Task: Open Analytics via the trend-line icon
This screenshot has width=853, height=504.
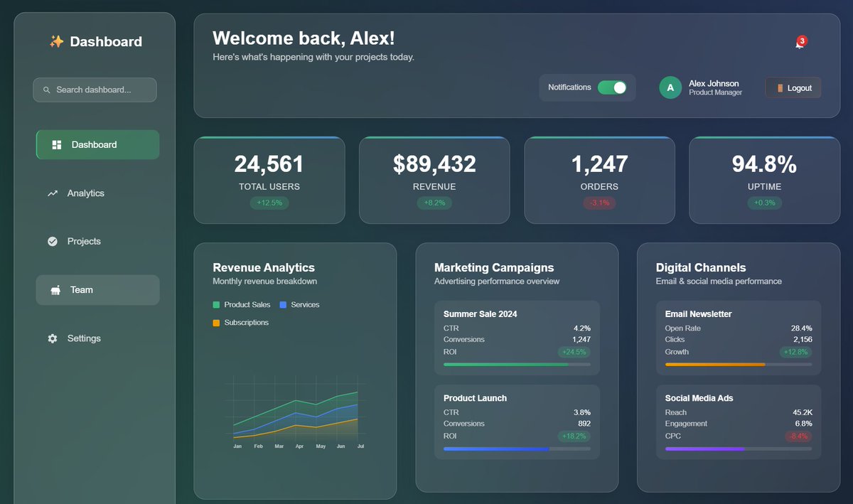Action: (52, 193)
